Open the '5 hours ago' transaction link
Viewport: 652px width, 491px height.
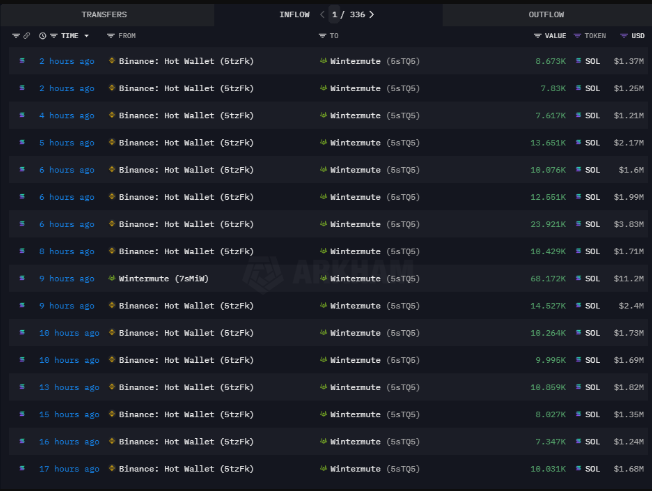[x=67, y=143]
